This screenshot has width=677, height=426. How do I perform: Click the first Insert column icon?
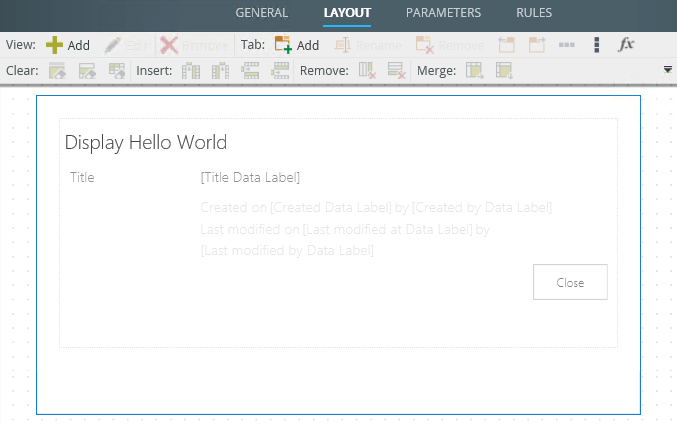tap(191, 70)
